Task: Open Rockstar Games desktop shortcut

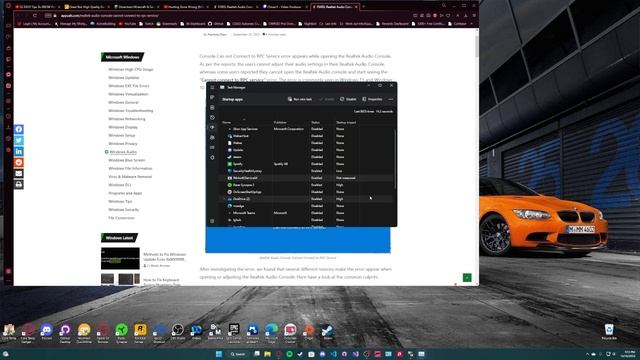Action: (140, 332)
